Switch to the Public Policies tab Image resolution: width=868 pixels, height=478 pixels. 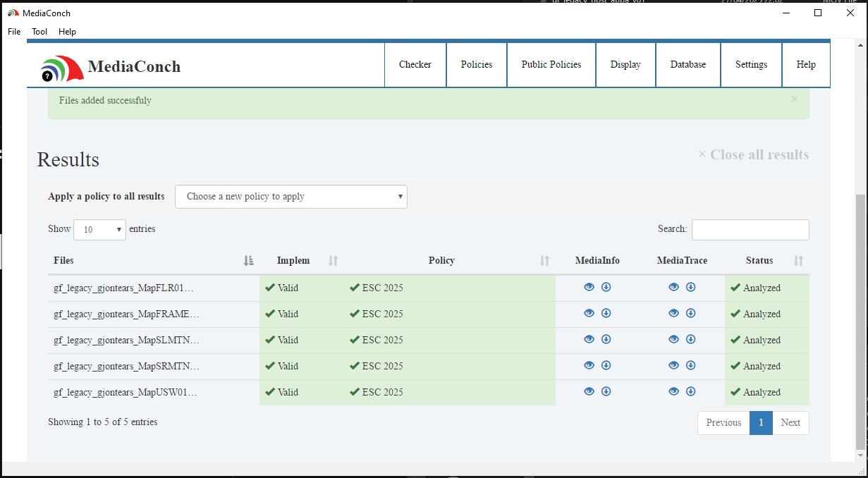point(551,65)
